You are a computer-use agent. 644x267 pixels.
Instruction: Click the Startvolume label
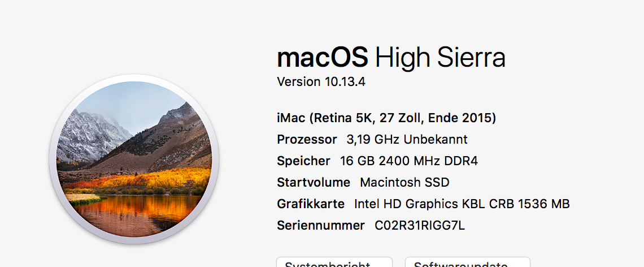click(x=314, y=182)
